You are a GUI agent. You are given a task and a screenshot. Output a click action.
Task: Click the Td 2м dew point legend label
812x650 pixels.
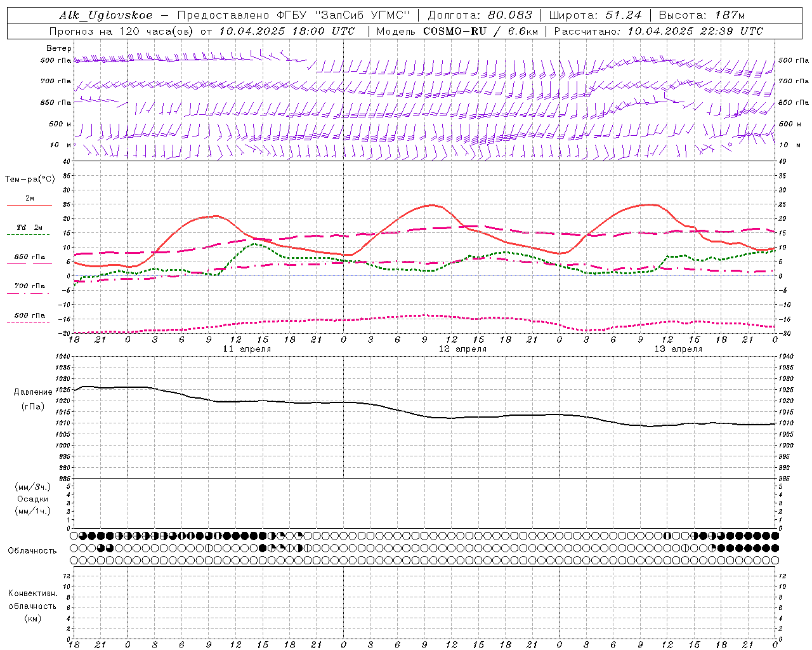(30, 227)
